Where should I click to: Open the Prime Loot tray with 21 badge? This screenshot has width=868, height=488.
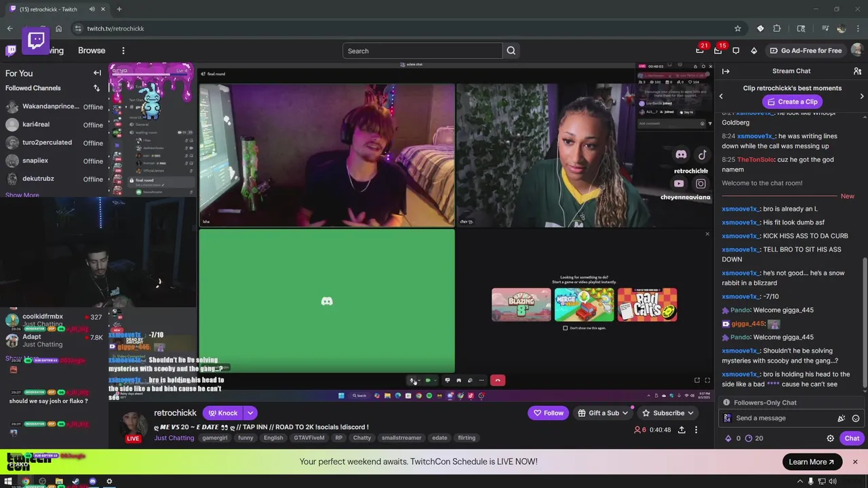coord(700,50)
